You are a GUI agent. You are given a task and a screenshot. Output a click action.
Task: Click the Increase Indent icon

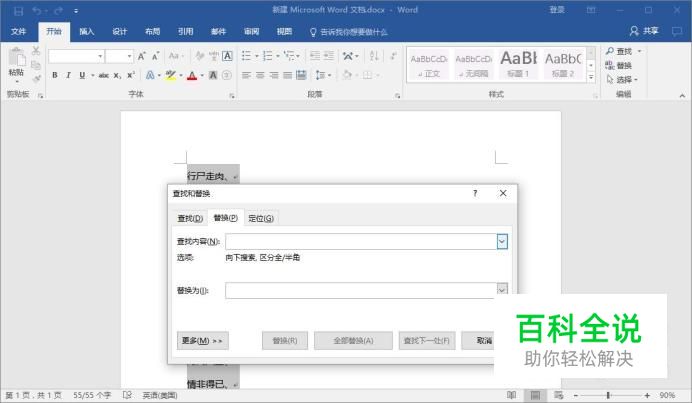(x=329, y=56)
